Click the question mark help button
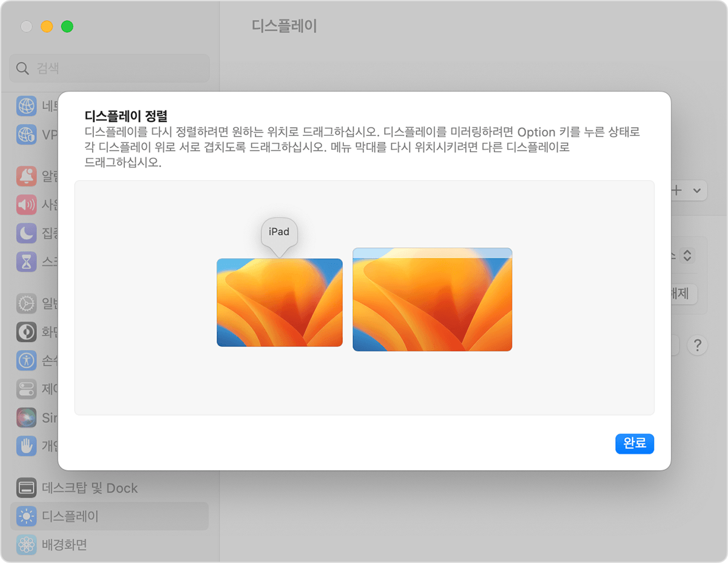Screen dimensions: 728x563 [x=698, y=345]
